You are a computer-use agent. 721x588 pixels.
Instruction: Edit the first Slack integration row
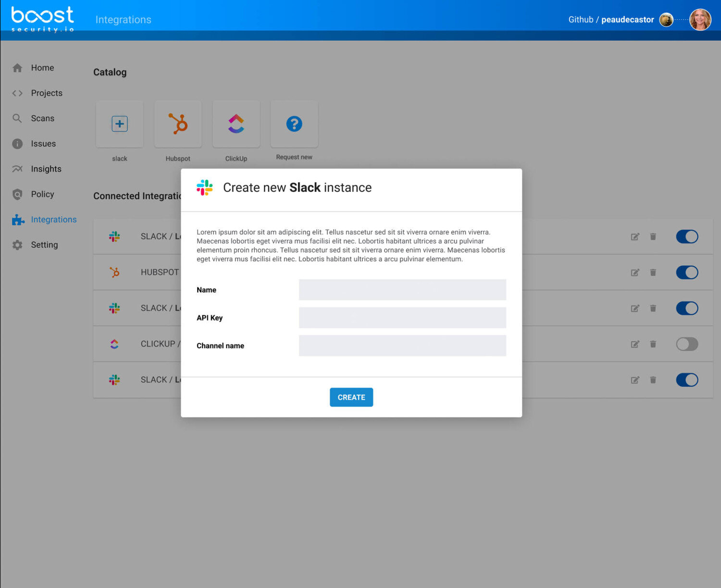(635, 236)
